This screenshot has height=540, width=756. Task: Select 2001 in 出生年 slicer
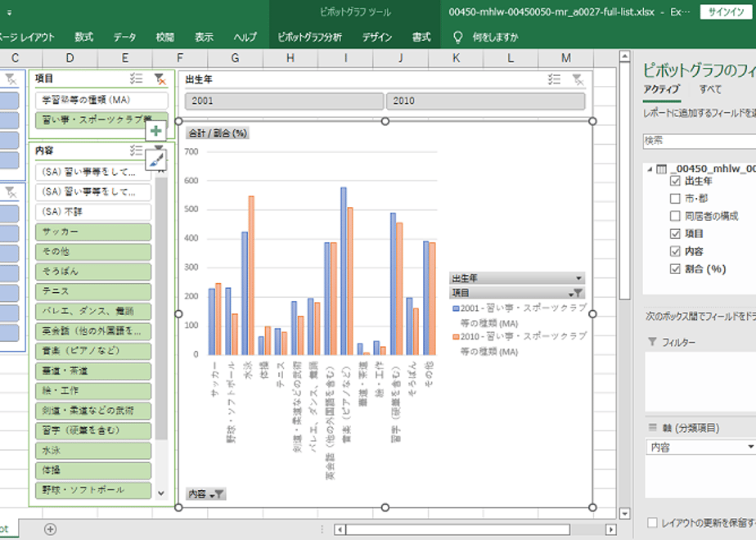click(x=284, y=101)
